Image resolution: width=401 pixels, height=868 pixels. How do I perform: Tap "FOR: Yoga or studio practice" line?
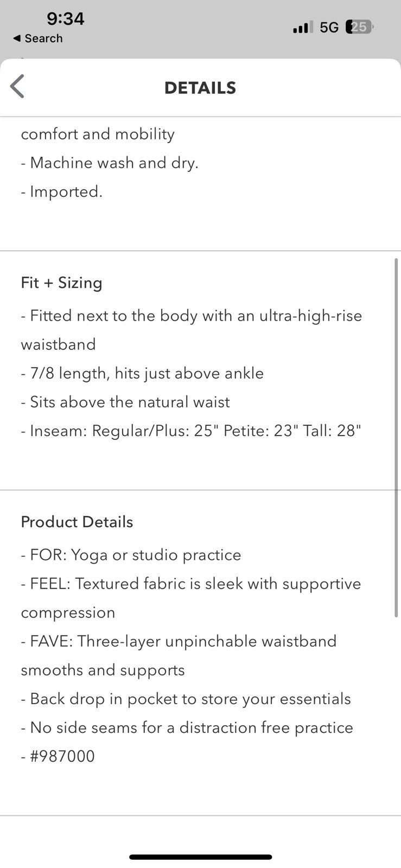pos(131,555)
